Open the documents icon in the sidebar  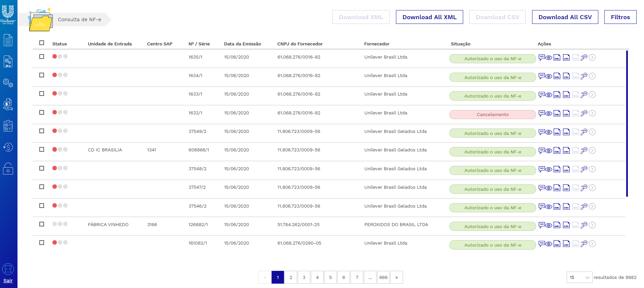(x=8, y=40)
